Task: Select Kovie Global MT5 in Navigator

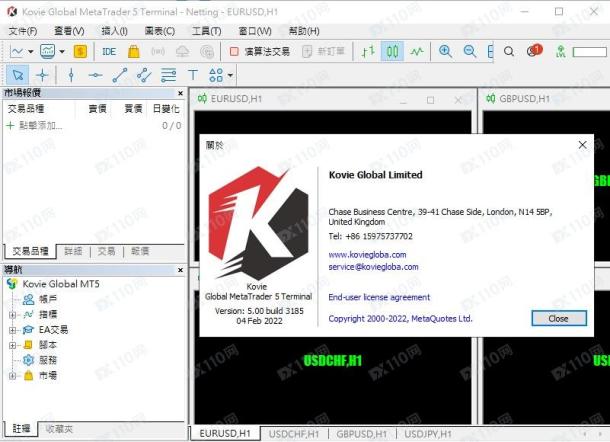Action: point(61,284)
